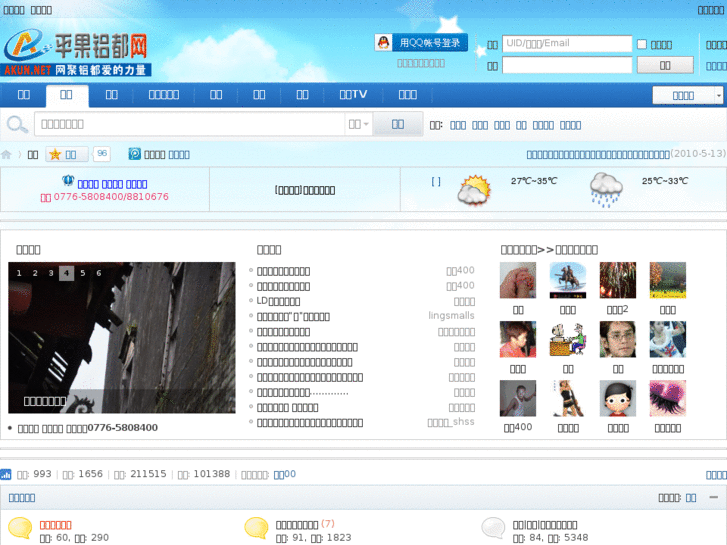
Task: Click the 25℃~33℃ temperature text
Action: (x=665, y=181)
